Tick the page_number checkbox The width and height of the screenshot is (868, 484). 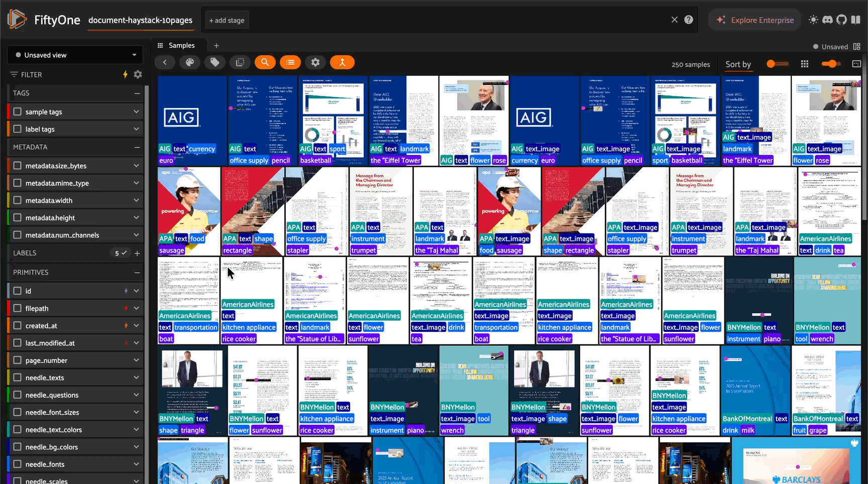(x=18, y=360)
